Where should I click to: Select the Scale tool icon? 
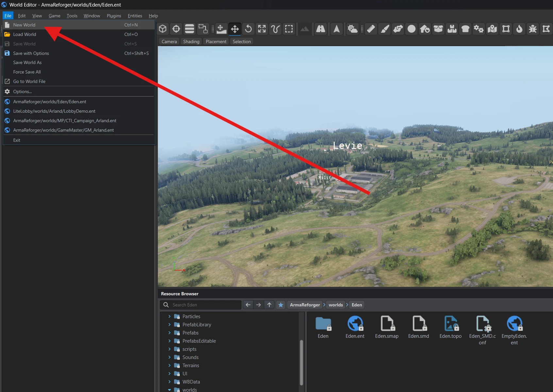tap(262, 29)
